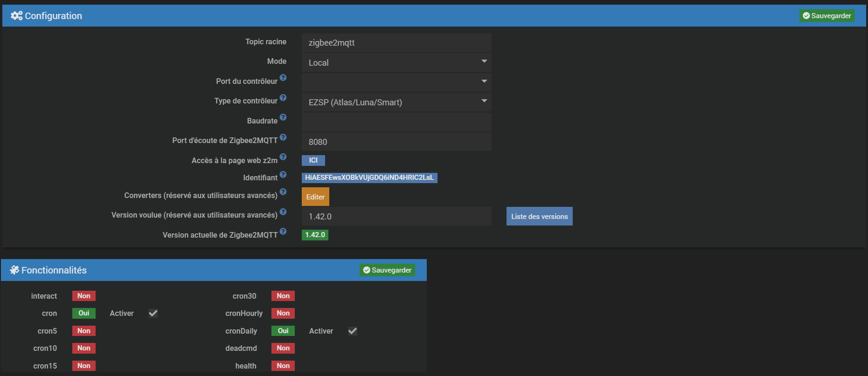Click help icon for Port d'écoute de Zigbee2MQTT

coord(283,137)
